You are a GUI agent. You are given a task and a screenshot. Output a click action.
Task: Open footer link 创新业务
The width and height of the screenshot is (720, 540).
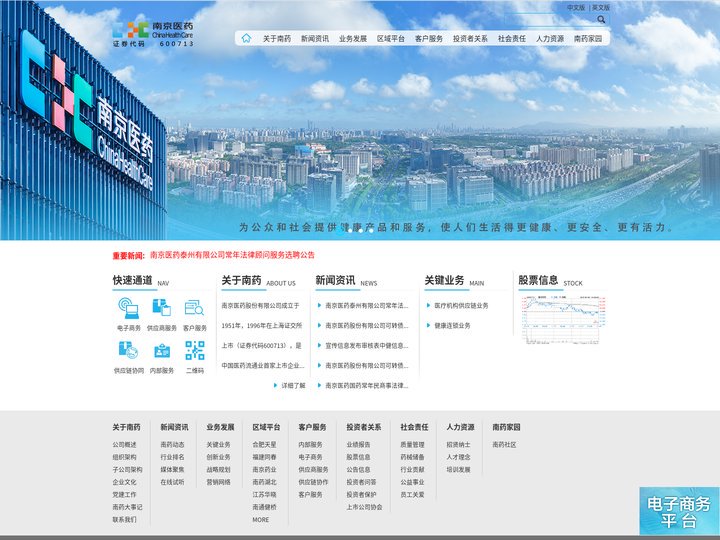(218, 457)
